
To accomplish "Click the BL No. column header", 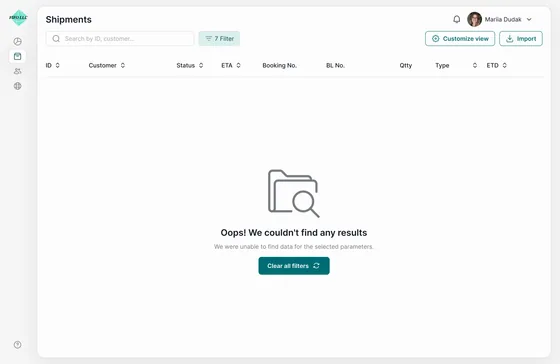I will click(335, 65).
